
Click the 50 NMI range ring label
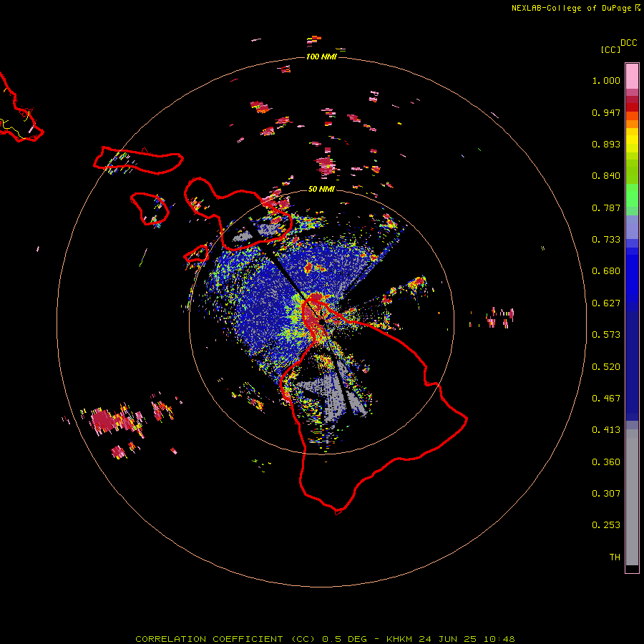[321, 189]
